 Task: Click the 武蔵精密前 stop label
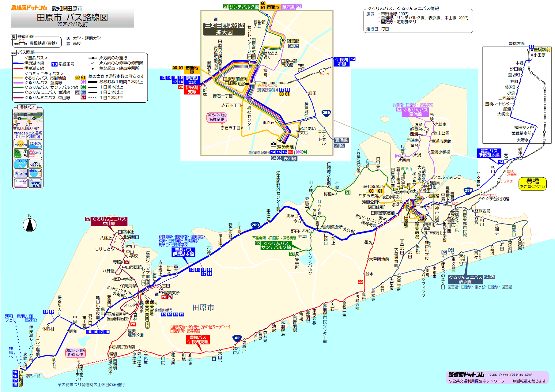521,133
